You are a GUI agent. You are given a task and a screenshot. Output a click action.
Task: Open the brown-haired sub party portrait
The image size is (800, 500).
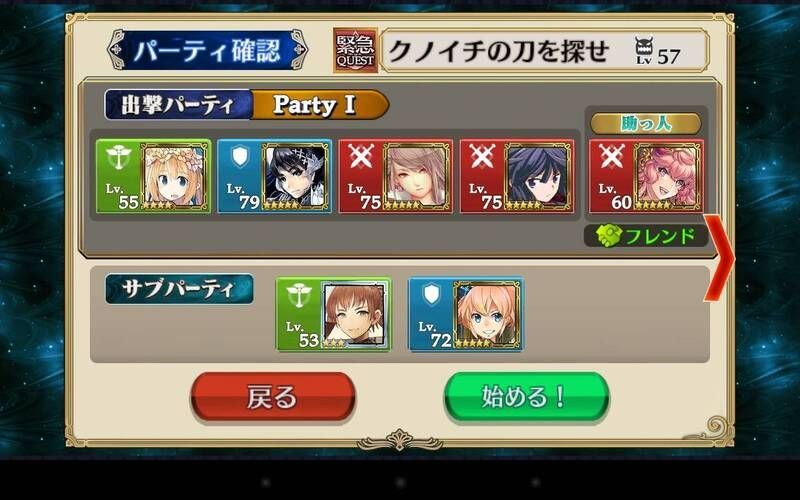point(355,315)
